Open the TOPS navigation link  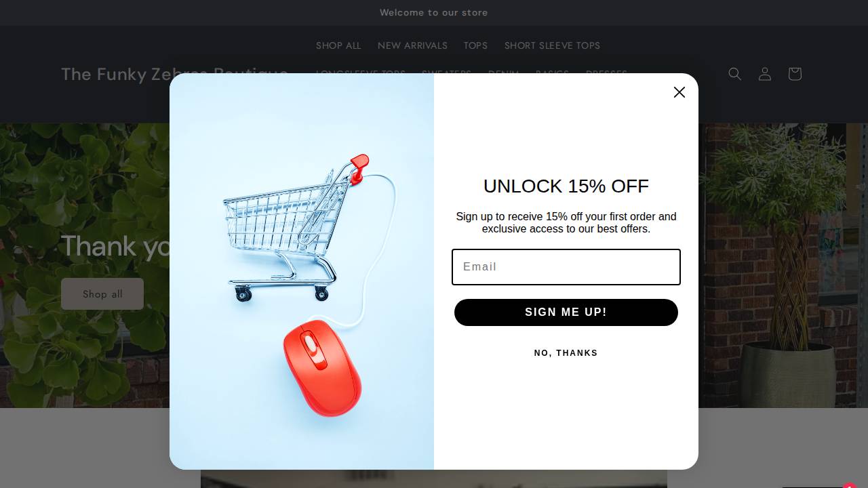(x=475, y=45)
